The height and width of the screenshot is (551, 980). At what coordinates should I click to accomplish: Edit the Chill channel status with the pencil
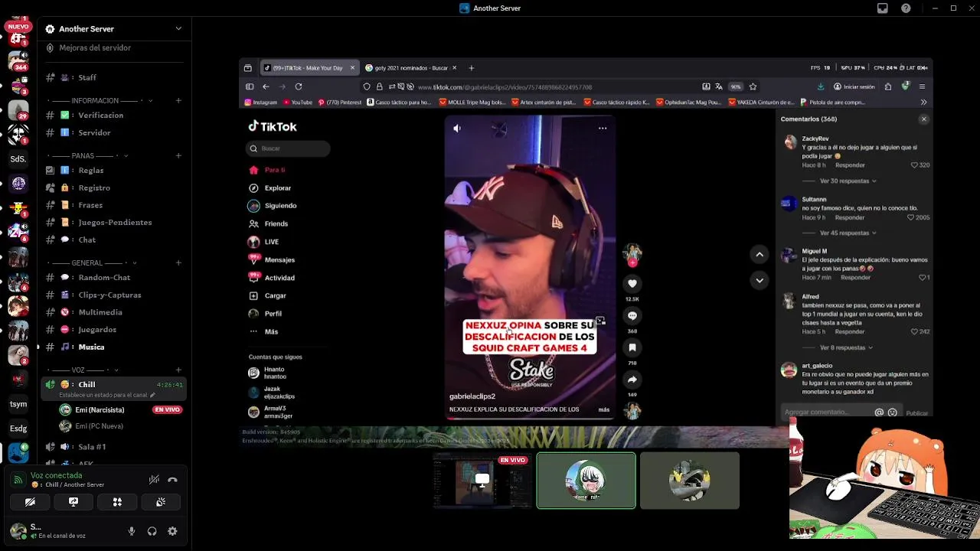(x=152, y=395)
